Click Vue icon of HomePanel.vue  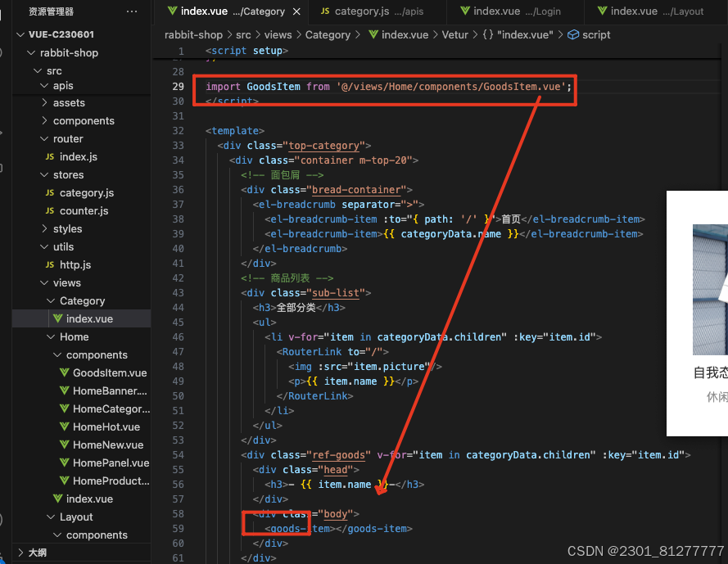[x=65, y=462]
